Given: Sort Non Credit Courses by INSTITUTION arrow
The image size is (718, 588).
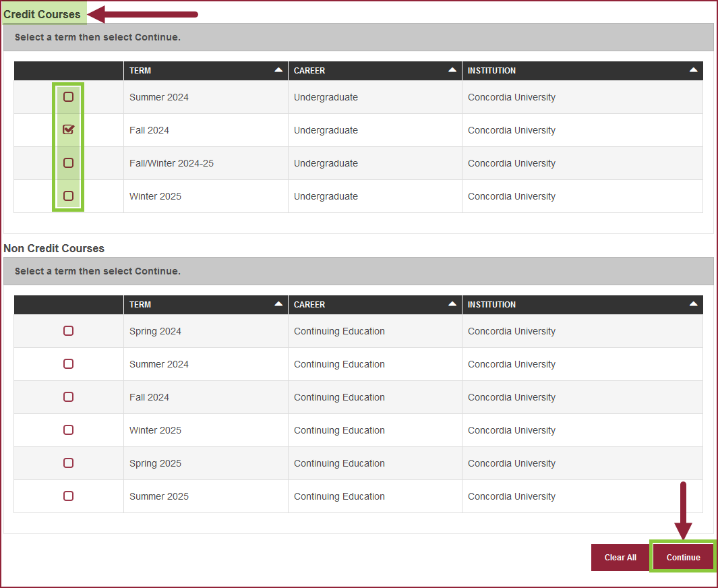Looking at the screenshot, I should (x=693, y=304).
